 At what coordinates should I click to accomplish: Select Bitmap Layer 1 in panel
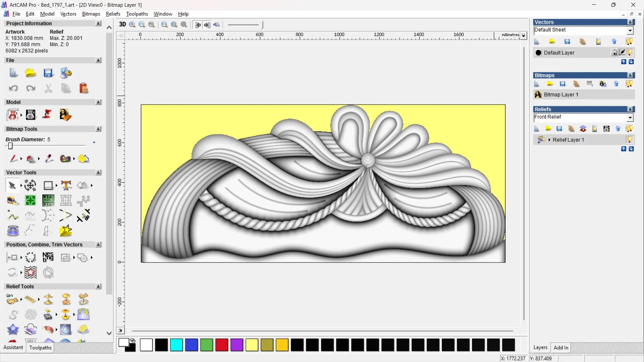561,95
